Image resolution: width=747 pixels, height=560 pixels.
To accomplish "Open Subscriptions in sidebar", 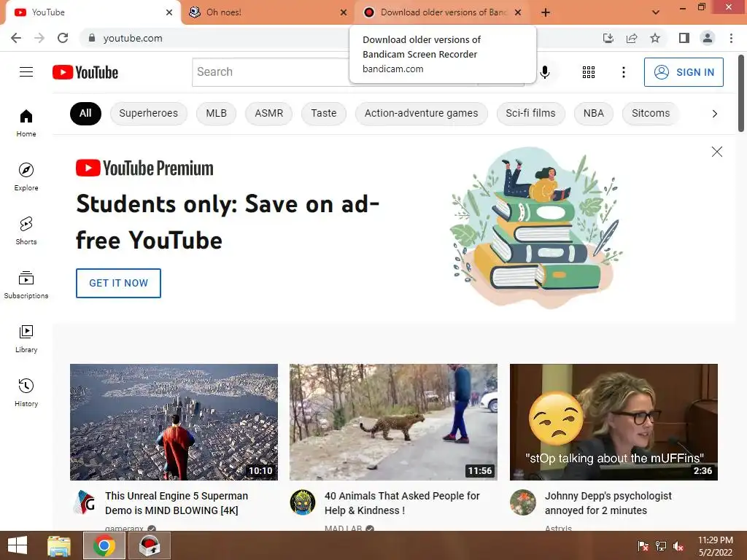I will [26, 285].
